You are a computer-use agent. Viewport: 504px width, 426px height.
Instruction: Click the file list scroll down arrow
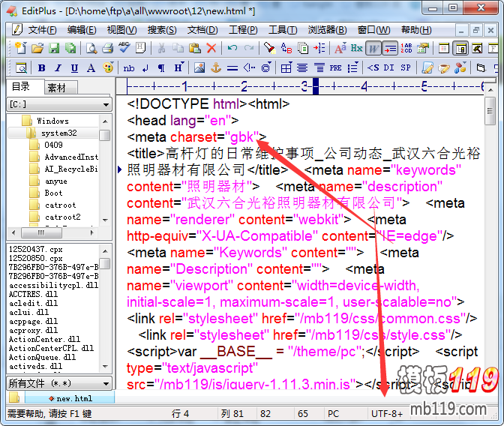[x=105, y=367]
